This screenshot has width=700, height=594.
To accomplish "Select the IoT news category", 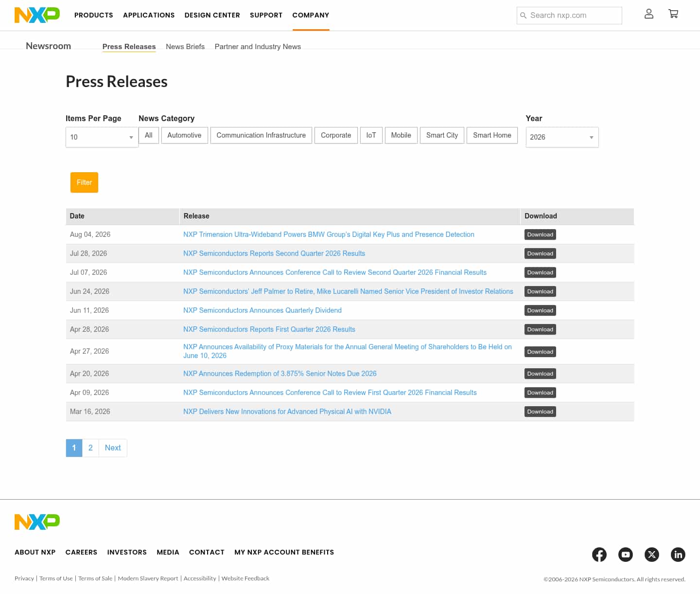I will tap(371, 135).
